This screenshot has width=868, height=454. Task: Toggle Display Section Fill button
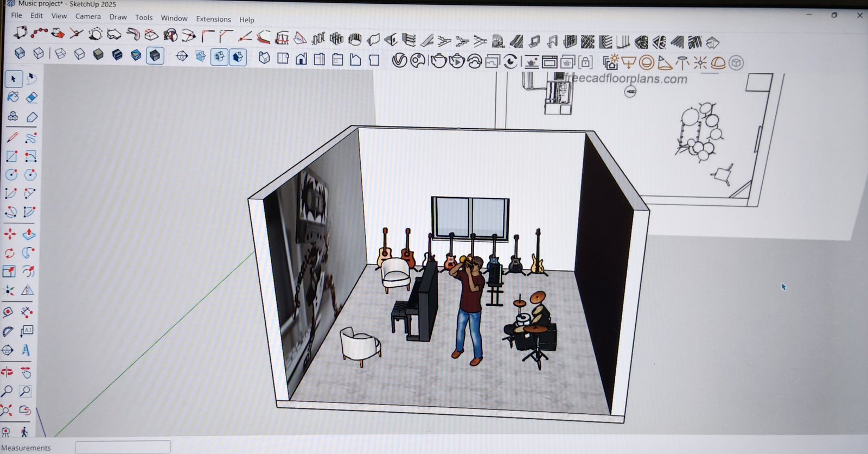click(238, 56)
